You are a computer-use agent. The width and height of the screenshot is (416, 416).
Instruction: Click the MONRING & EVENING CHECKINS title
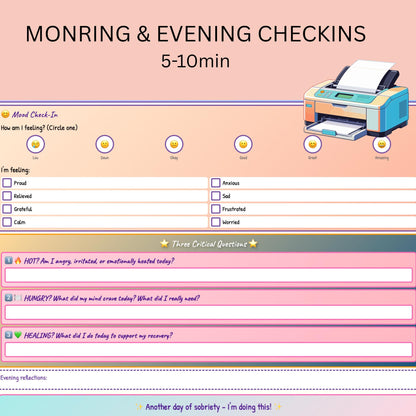click(x=196, y=34)
